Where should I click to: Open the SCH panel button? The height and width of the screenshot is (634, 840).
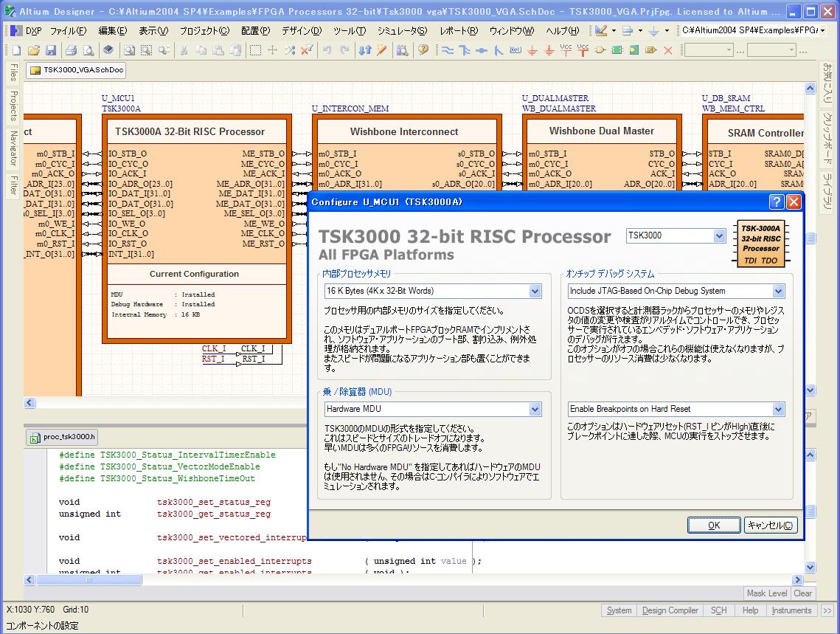pyautogui.click(x=718, y=610)
